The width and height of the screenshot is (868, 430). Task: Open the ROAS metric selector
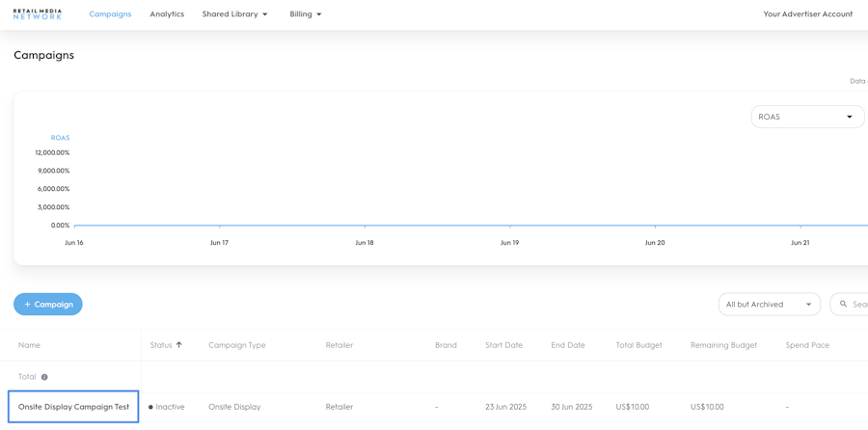point(807,117)
